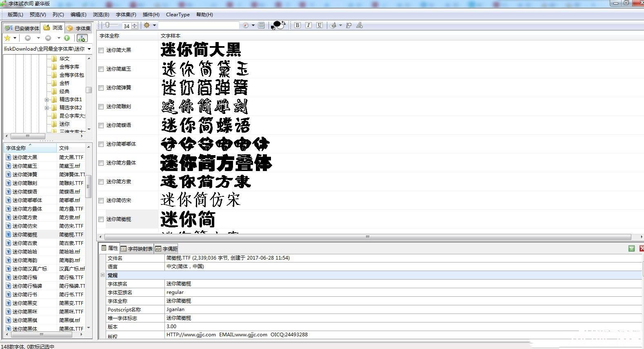Go forward to next folder
Viewport: 644px width, 349px height.
48,38
